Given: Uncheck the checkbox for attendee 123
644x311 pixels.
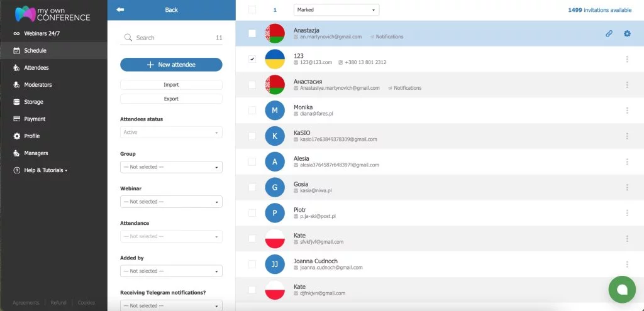Looking at the screenshot, I should (x=252, y=59).
